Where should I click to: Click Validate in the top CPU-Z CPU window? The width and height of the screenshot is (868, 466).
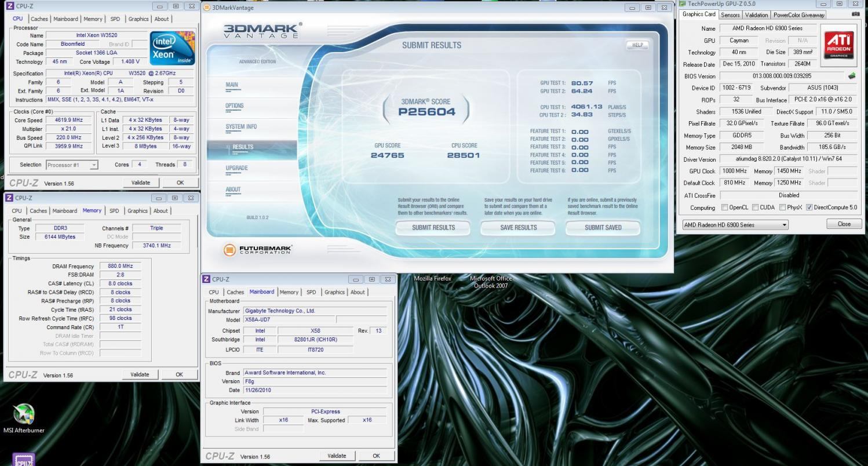click(x=141, y=183)
